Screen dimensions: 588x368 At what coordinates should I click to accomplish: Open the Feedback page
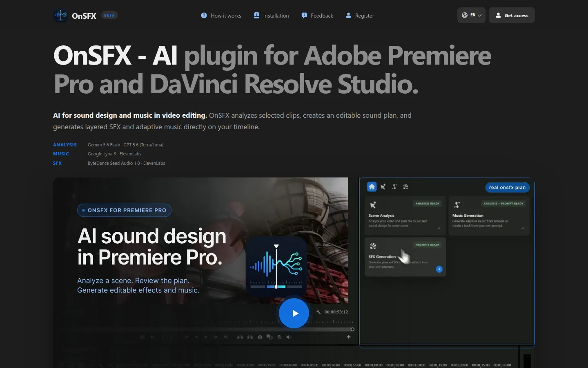coord(317,16)
